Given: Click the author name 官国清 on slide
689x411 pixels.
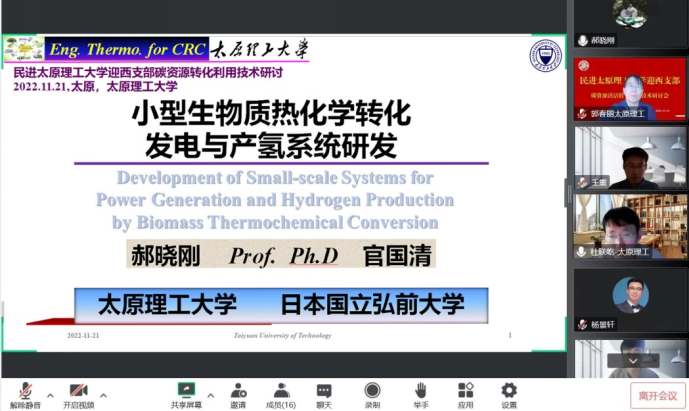Looking at the screenshot, I should click(397, 256).
